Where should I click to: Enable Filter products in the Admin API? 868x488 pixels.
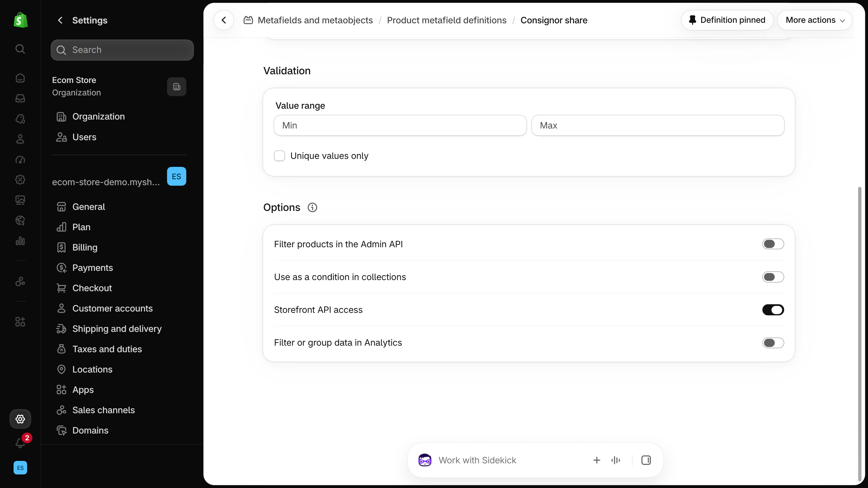(773, 244)
